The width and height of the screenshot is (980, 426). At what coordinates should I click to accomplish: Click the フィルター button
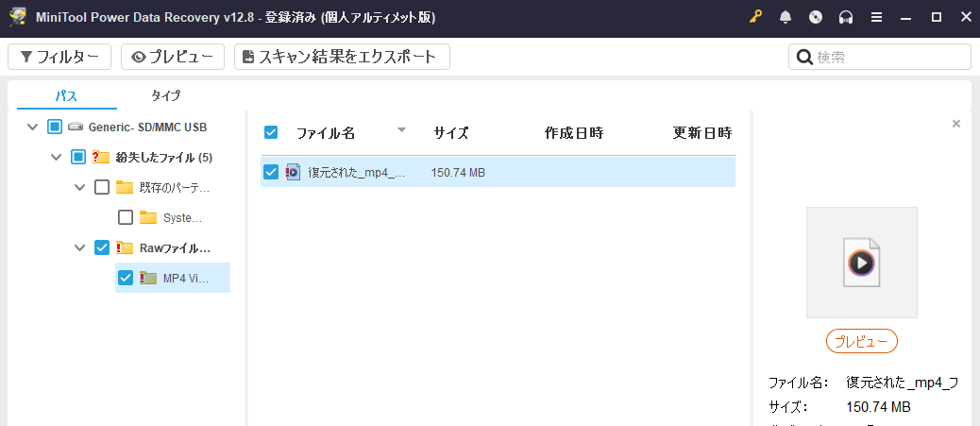point(59,57)
